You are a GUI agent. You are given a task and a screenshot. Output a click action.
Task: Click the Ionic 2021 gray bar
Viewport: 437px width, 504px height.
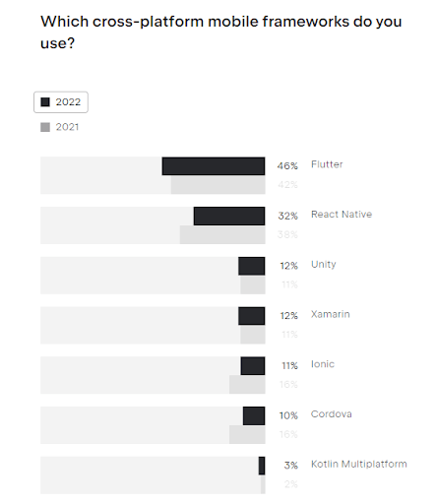coord(247,384)
